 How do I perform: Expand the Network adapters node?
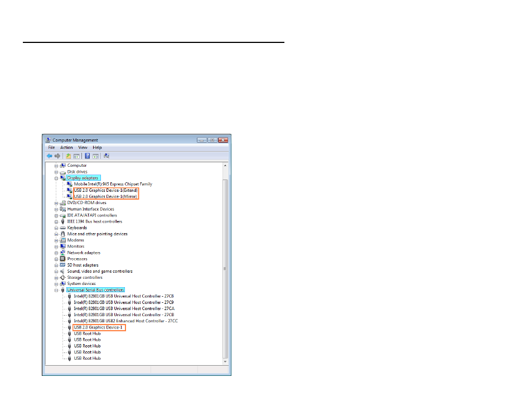tap(56, 253)
